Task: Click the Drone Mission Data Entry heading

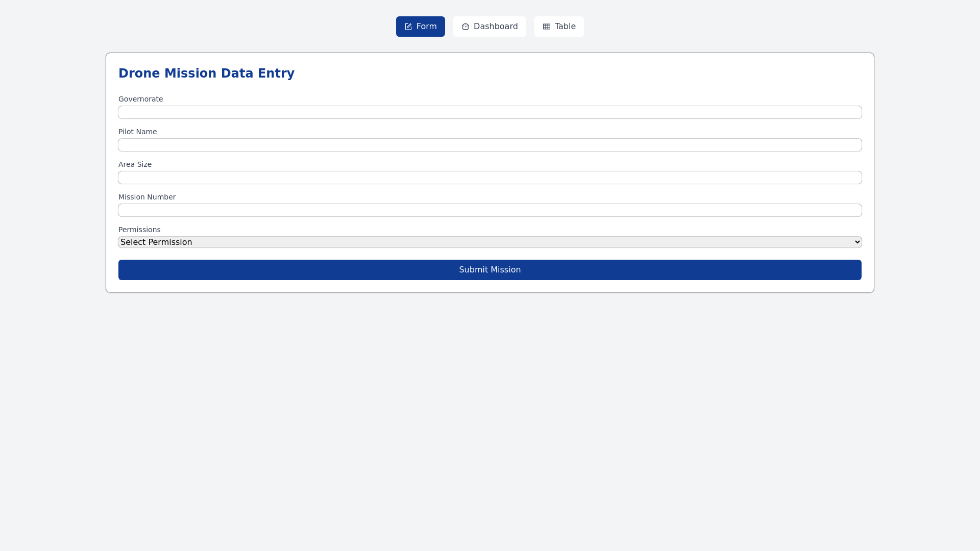Action: pyautogui.click(x=206, y=73)
